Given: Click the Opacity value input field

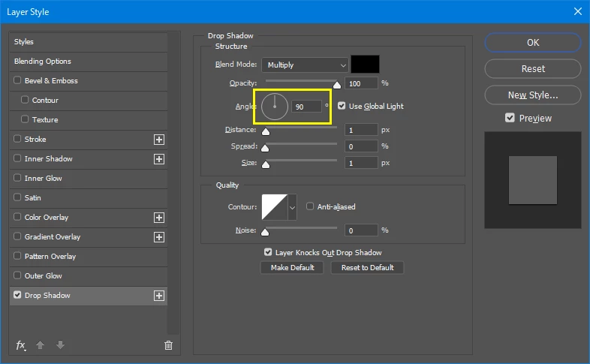Looking at the screenshot, I should pos(361,83).
